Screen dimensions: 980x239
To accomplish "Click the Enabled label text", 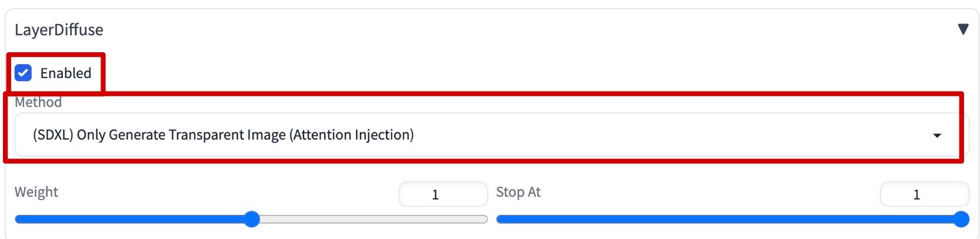I will click(65, 73).
